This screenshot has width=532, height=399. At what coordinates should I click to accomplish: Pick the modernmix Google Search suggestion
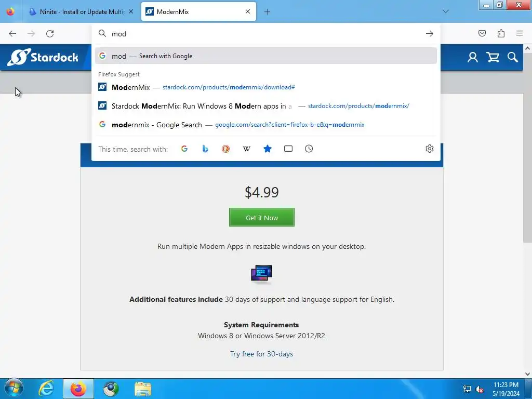[266, 125]
